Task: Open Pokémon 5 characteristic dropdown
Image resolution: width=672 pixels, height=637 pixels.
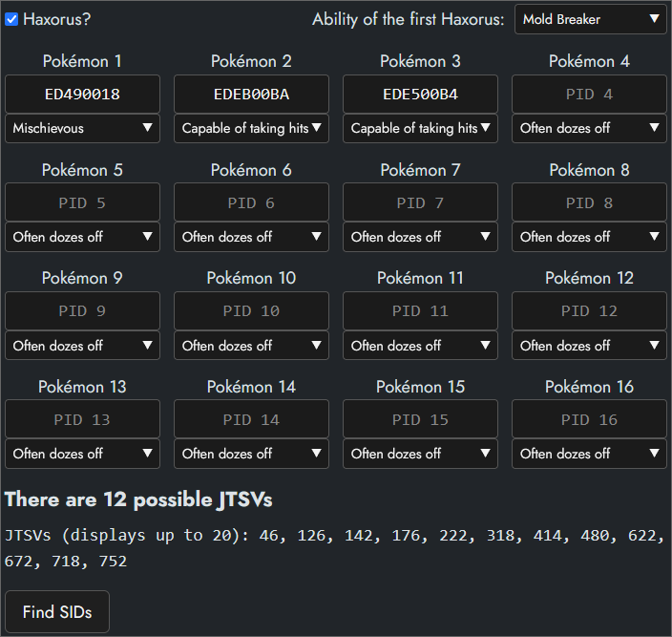Action: [x=82, y=237]
